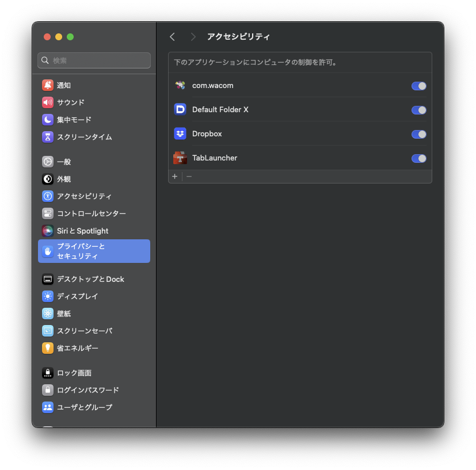The width and height of the screenshot is (476, 470).
Task: Click the デスクトップと Dock icon
Action: point(48,279)
